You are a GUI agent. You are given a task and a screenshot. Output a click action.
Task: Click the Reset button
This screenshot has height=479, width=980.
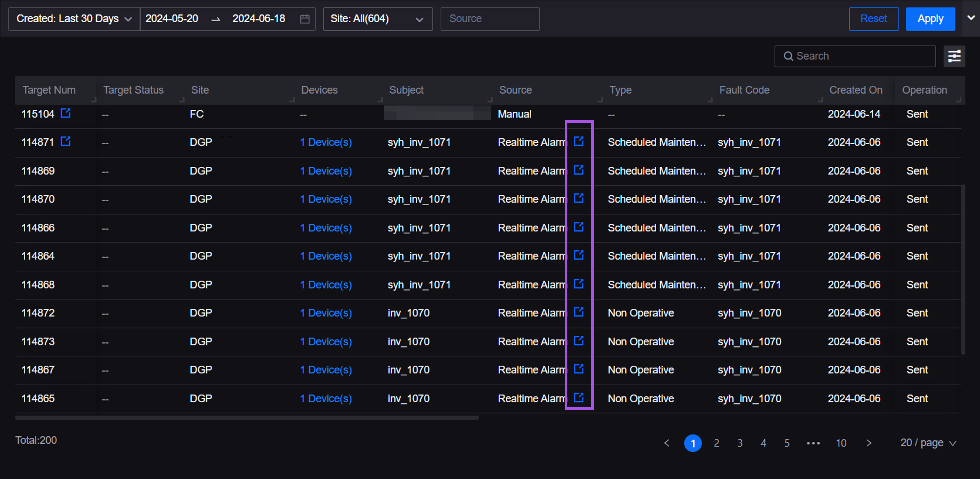point(873,19)
